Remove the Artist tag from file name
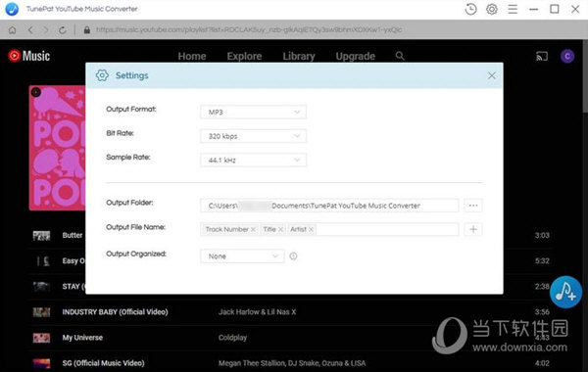588x372 pixels. (311, 229)
